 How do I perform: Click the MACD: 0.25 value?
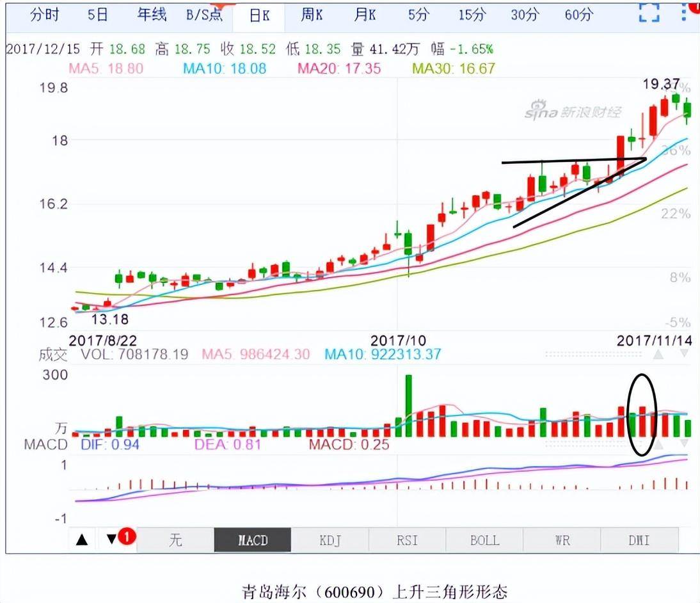pos(349,444)
